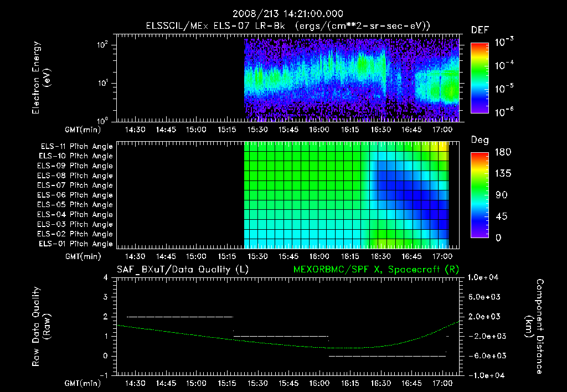Select the ELS-10 Pitch Angle row label
Viewport: 567px width, 392px height.
[76, 156]
